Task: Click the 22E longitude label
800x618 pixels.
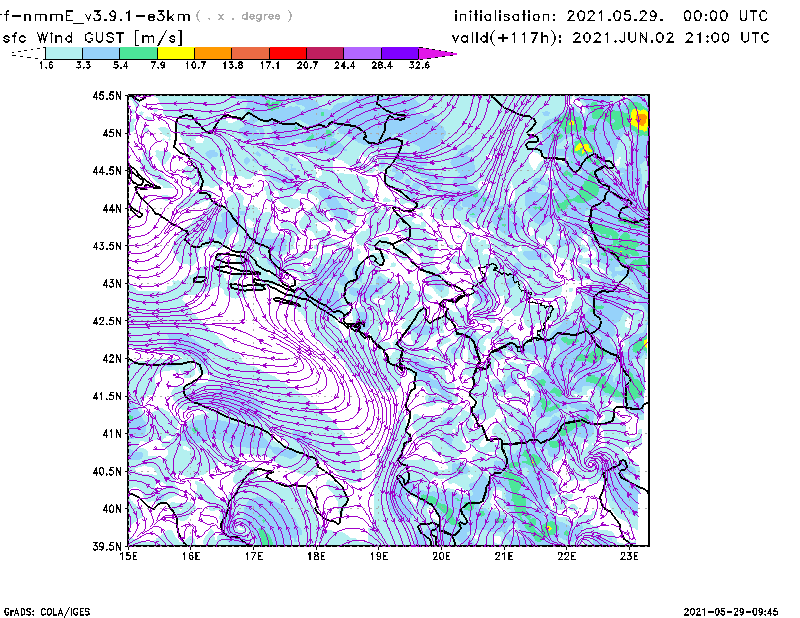Action: point(566,556)
